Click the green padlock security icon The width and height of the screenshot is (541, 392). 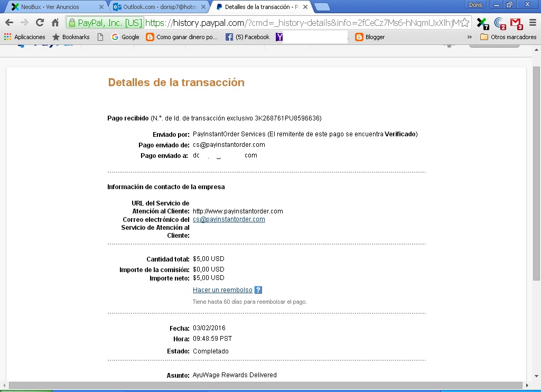[x=72, y=23]
